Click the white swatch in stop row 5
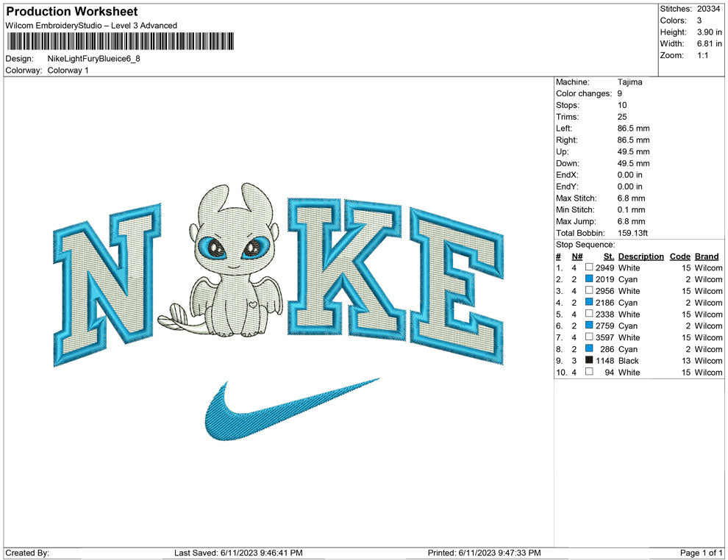 pos(589,314)
